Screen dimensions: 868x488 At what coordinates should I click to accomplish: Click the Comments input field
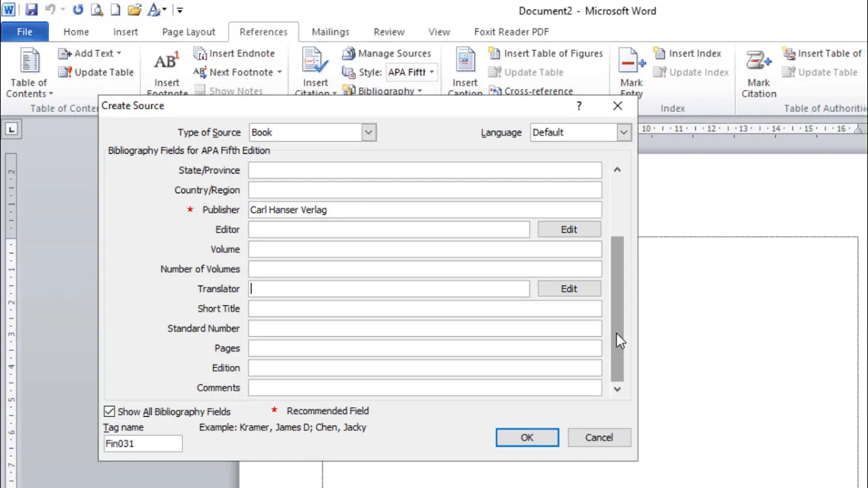[x=425, y=387]
